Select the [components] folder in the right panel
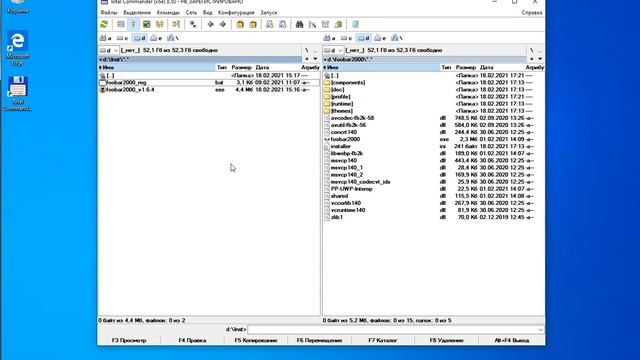 pos(433,82)
